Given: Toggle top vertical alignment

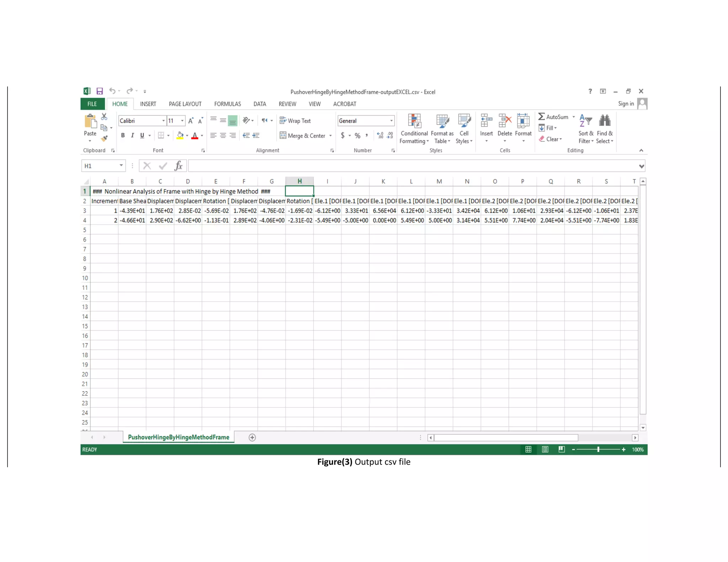Looking at the screenshot, I should coord(213,119).
